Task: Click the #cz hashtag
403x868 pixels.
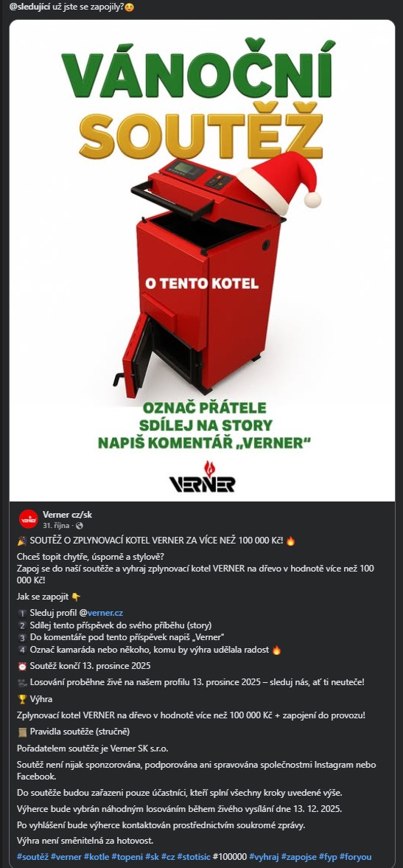Action: (167, 856)
